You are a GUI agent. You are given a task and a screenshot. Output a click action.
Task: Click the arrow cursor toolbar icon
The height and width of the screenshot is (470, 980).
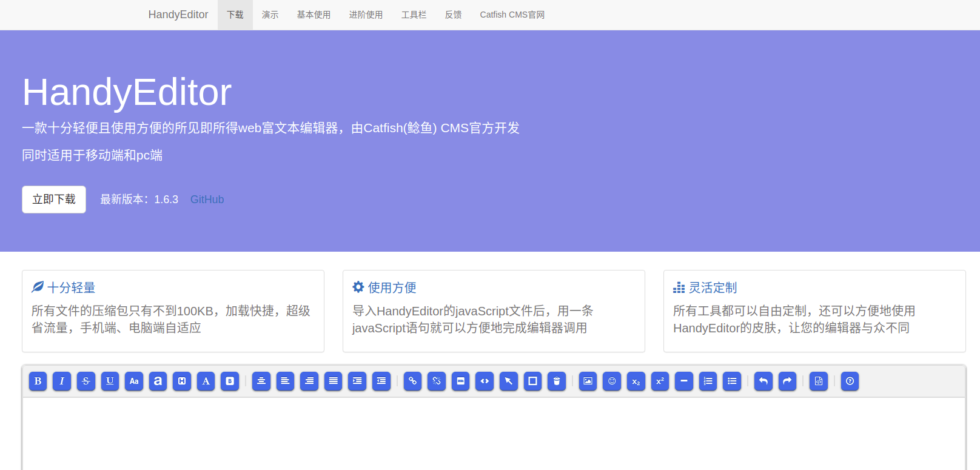pyautogui.click(x=508, y=381)
